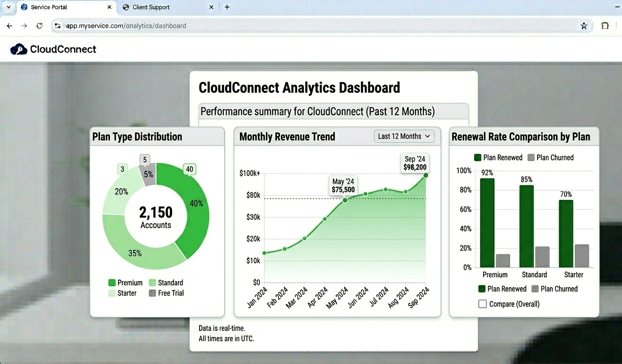622x364 pixels.
Task: Click the Standard Plan Renewed 85% bar
Action: [x=527, y=226]
